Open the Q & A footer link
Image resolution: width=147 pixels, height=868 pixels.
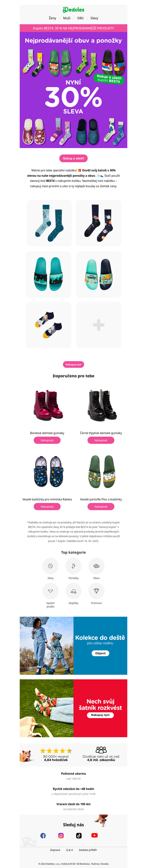[x=69, y=850]
